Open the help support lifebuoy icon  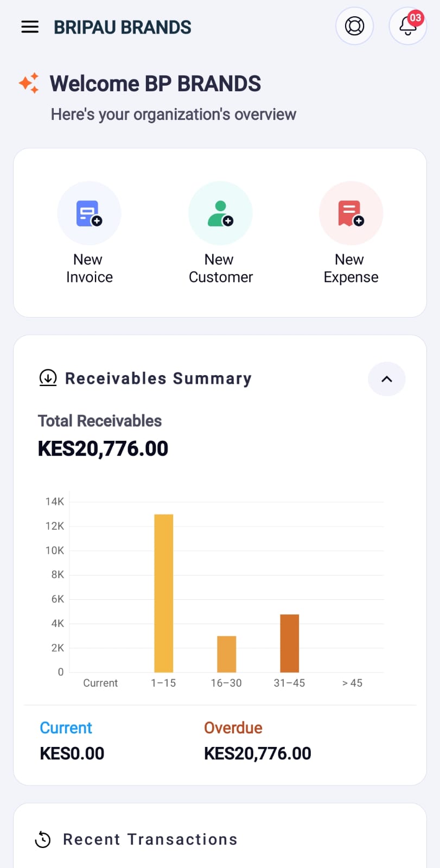[354, 26]
